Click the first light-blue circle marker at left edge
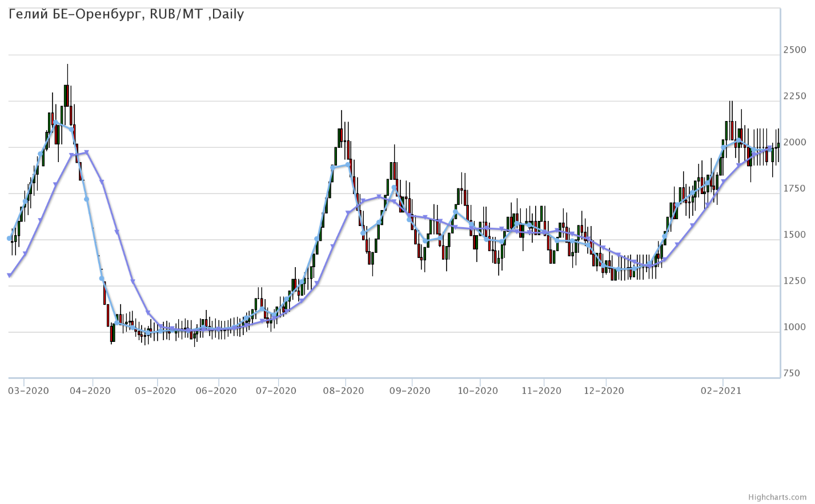Image resolution: width=815 pixels, height=504 pixels. (9, 238)
